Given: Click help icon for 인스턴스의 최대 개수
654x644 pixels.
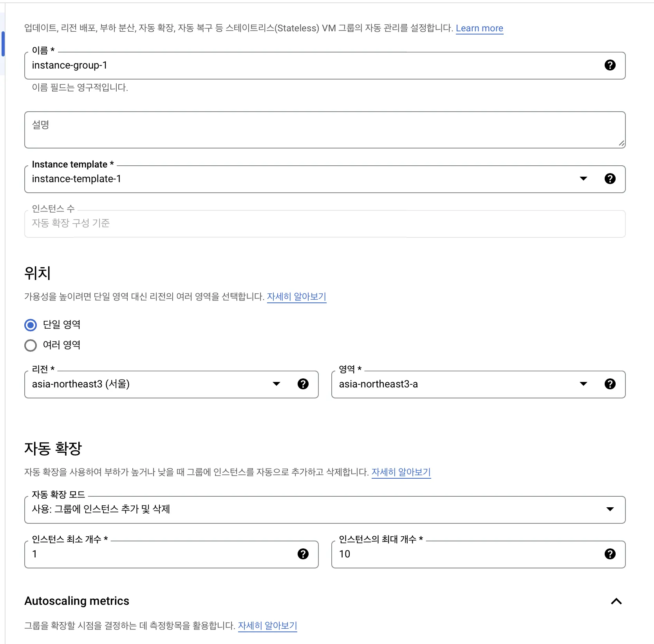Looking at the screenshot, I should [610, 554].
